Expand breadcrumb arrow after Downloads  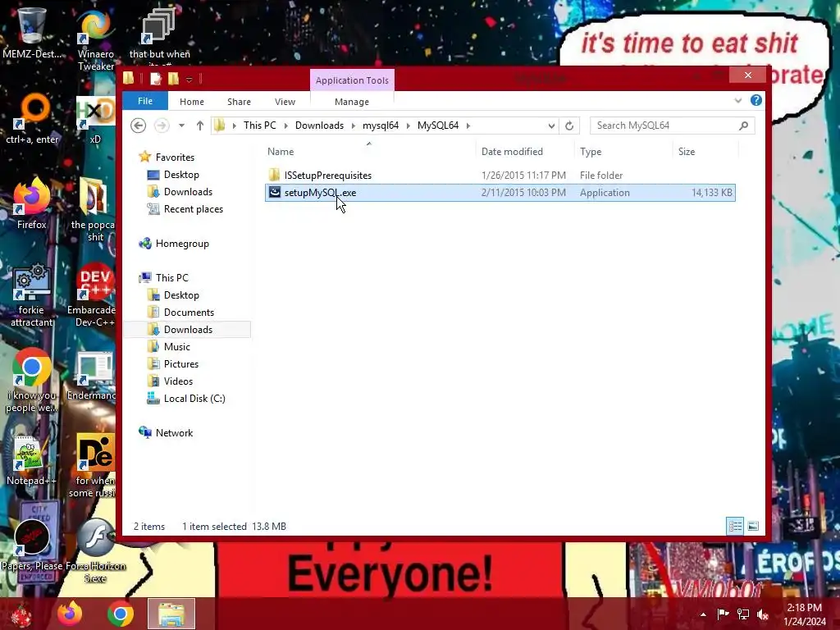click(353, 126)
